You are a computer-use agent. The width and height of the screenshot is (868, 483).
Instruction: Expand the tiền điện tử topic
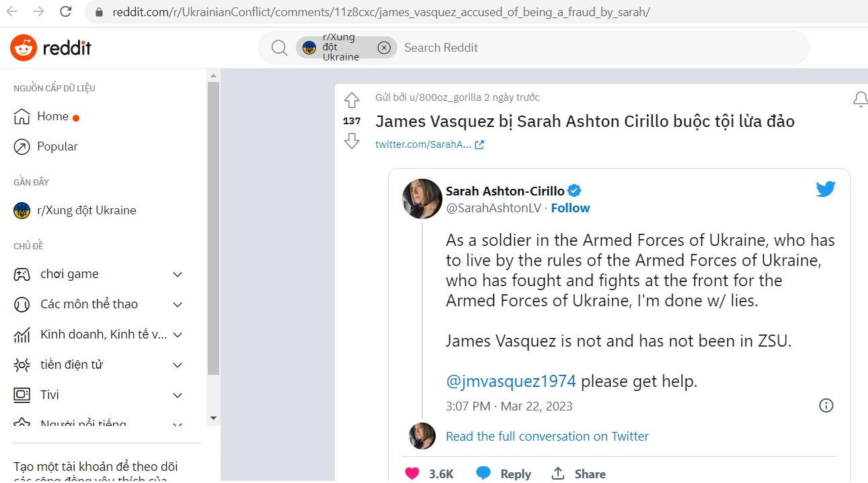pos(177,365)
